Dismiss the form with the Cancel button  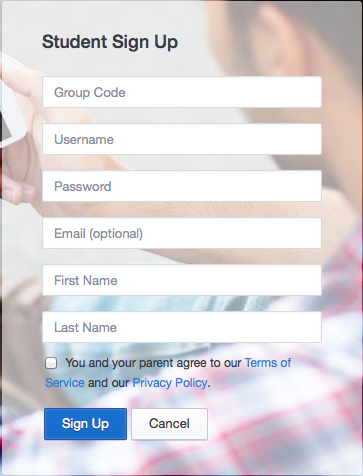[x=169, y=424]
